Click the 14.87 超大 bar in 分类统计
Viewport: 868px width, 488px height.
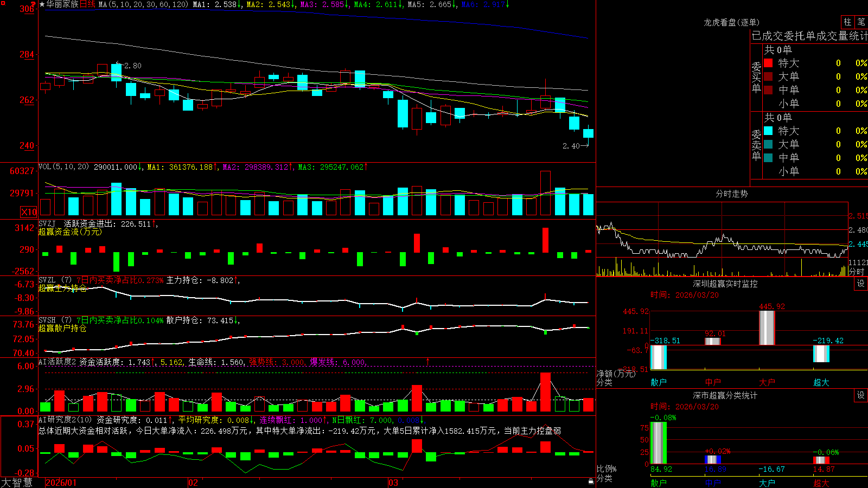tap(821, 460)
